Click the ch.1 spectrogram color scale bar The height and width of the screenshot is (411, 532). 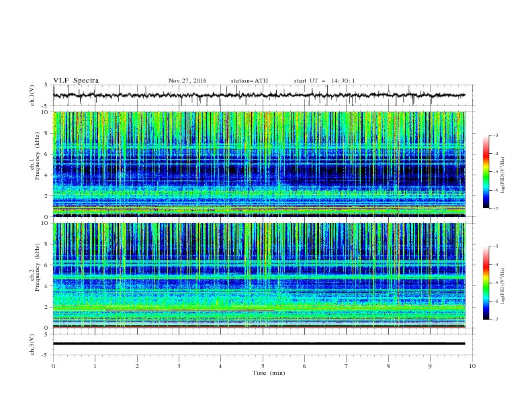(x=486, y=172)
